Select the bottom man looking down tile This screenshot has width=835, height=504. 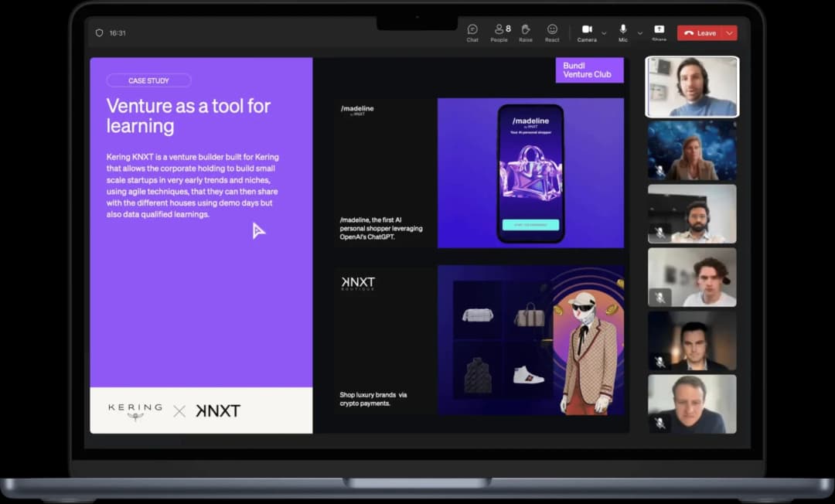(x=692, y=404)
